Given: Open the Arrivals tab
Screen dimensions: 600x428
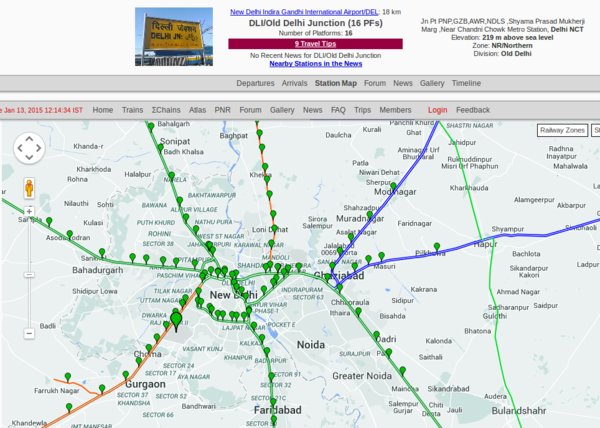Looking at the screenshot, I should (x=295, y=83).
